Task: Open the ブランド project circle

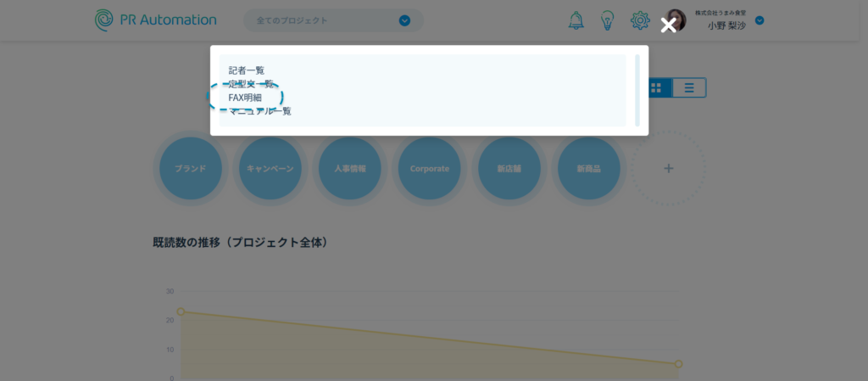Action: click(x=191, y=169)
